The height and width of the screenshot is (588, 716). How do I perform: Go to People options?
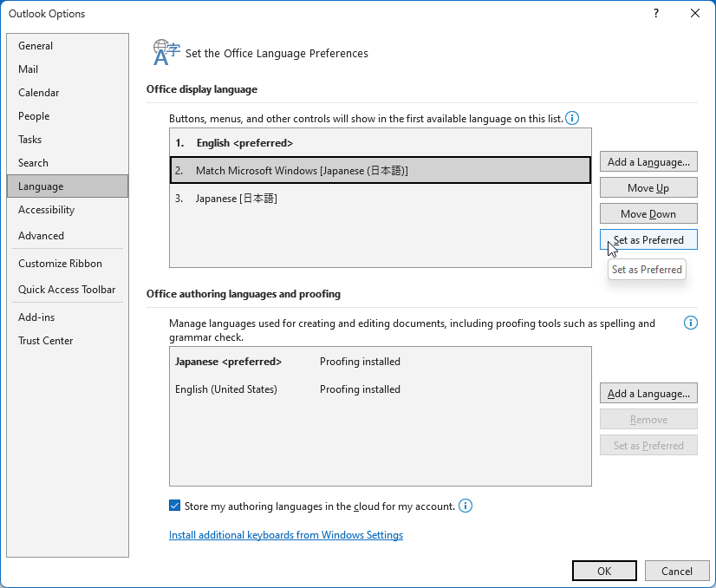(68, 116)
